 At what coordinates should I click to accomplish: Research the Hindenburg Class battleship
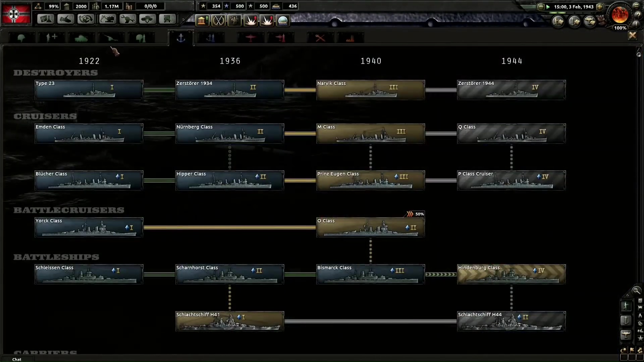pyautogui.click(x=511, y=274)
